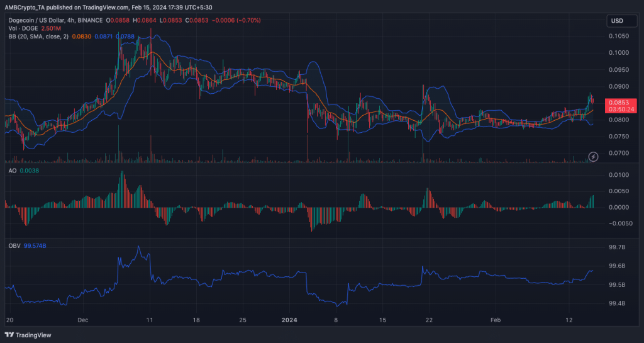Click the OBV value 99.574B
The width and height of the screenshot is (644, 343).
(x=35, y=245)
